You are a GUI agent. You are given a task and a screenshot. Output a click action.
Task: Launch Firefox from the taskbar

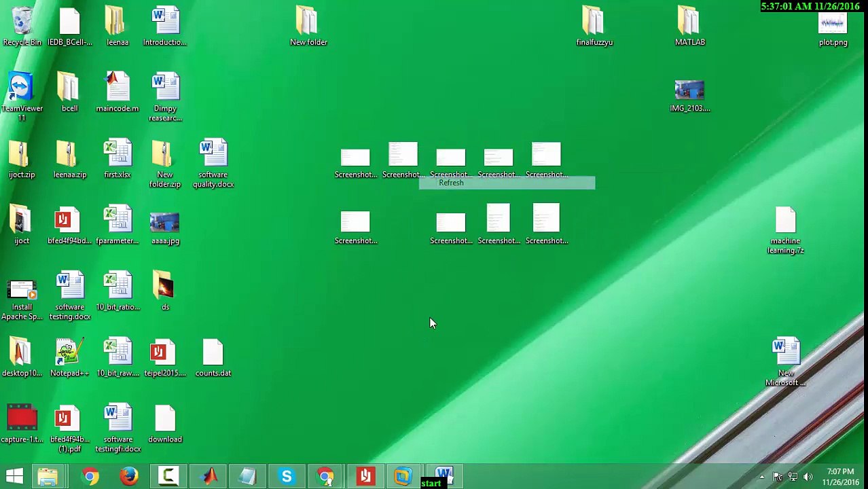tap(129, 476)
